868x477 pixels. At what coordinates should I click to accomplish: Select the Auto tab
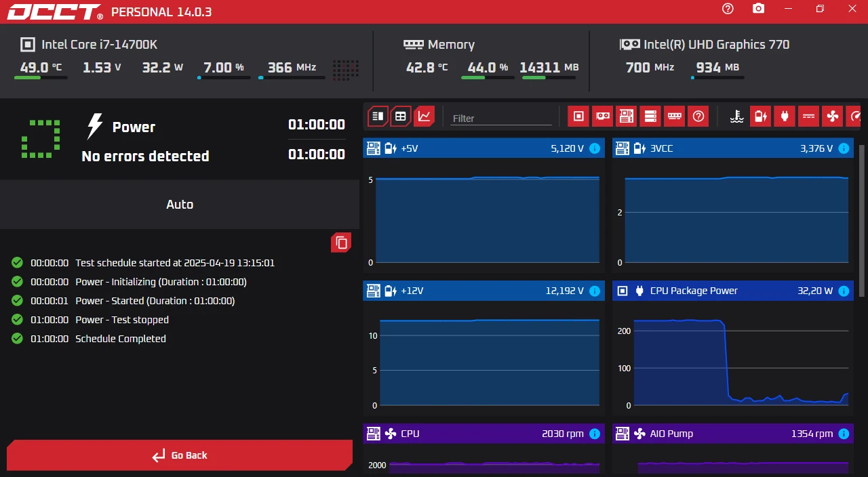[180, 204]
